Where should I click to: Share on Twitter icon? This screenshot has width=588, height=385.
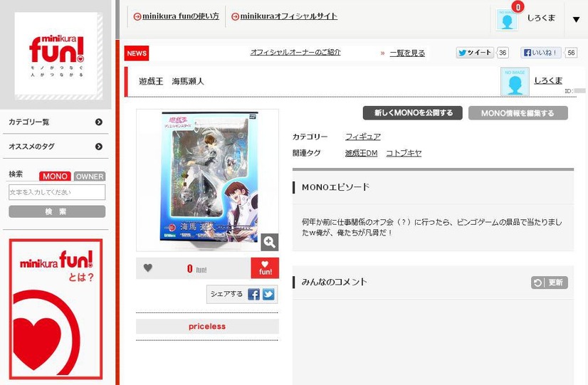(268, 295)
